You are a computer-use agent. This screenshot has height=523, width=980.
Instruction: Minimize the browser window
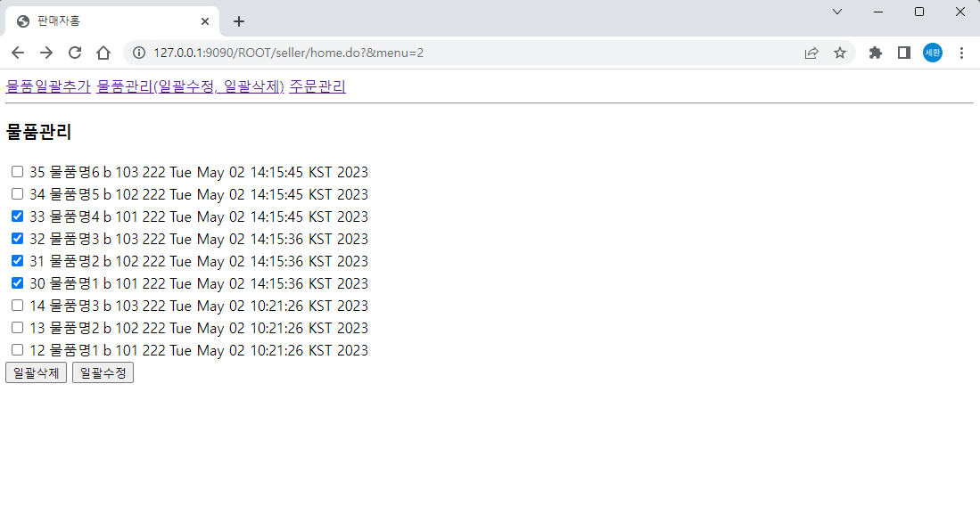tap(878, 12)
